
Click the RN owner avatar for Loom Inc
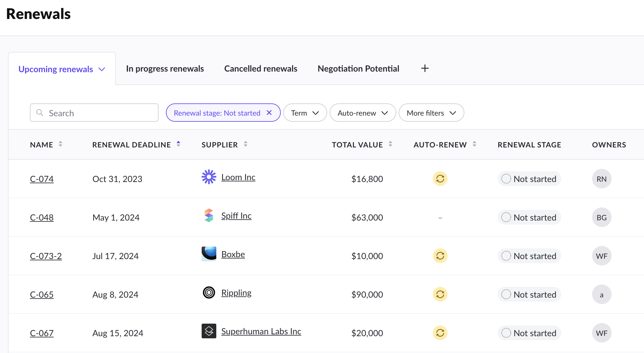click(x=602, y=179)
